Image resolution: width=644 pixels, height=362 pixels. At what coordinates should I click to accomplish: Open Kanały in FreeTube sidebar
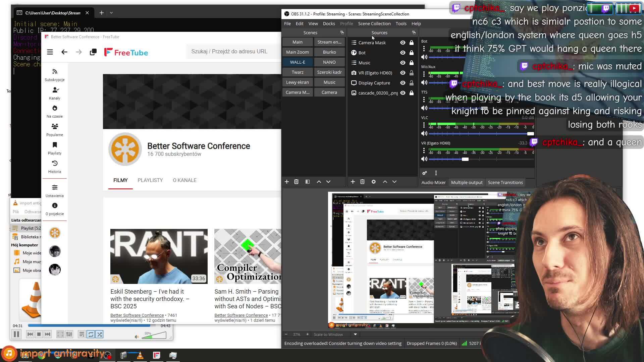point(55,94)
